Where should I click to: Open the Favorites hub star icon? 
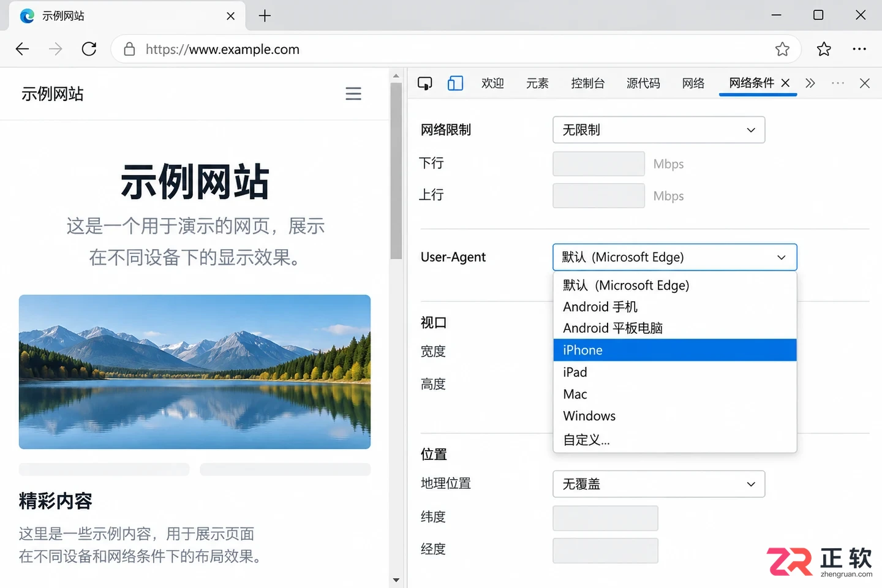point(824,49)
